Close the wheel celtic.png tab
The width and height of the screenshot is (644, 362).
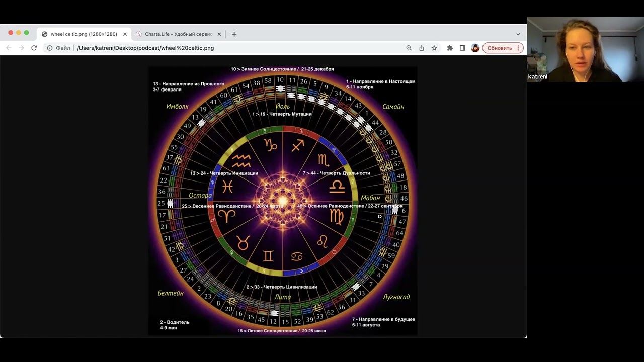coord(125,34)
